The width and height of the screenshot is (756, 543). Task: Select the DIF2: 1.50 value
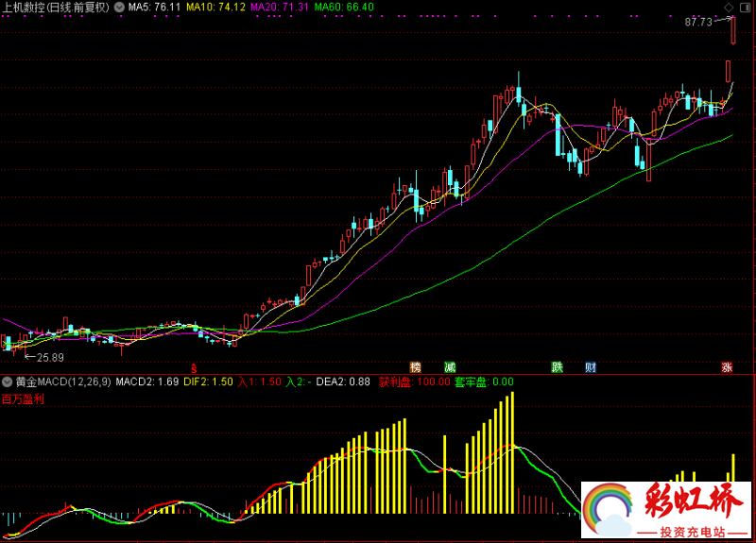(x=208, y=382)
